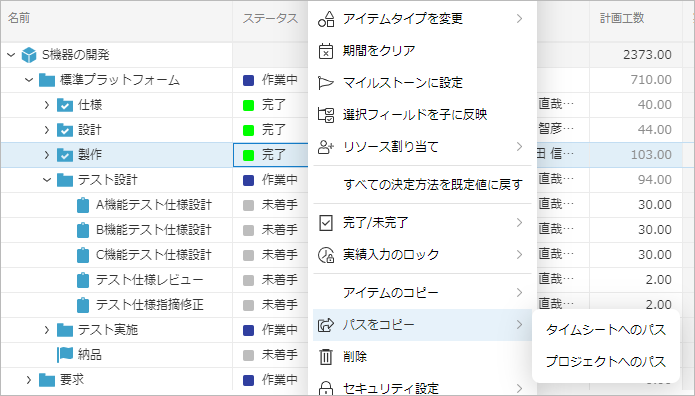Click the copy path share icon

(326, 325)
